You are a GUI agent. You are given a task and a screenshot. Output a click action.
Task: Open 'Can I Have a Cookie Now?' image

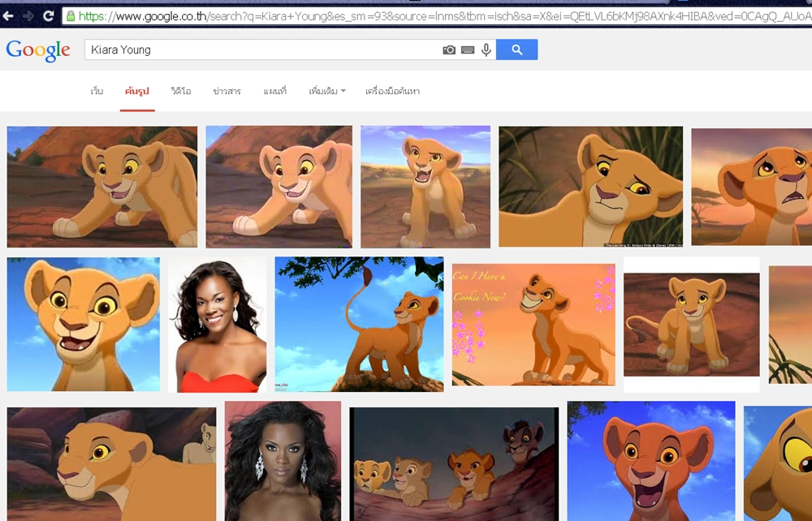pyautogui.click(x=533, y=325)
